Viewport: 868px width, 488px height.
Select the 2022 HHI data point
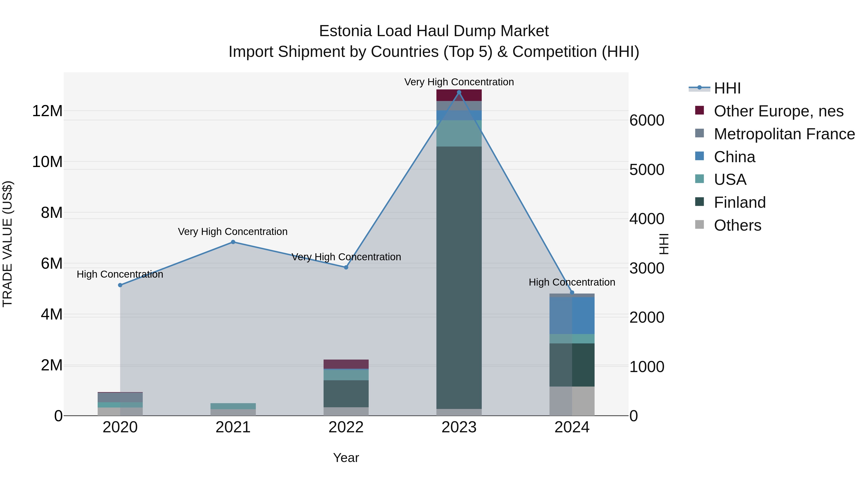pyautogui.click(x=346, y=267)
